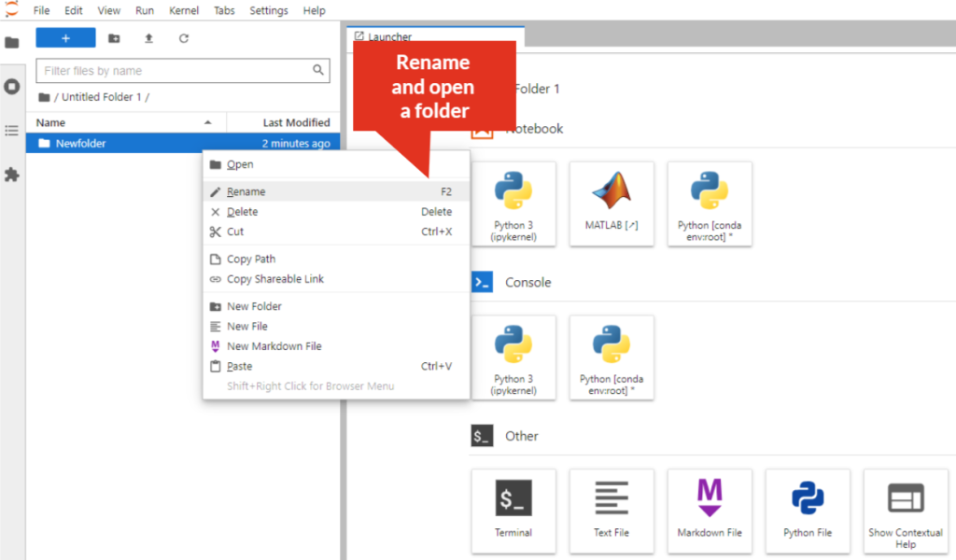Click the Other section icon

coord(483,436)
